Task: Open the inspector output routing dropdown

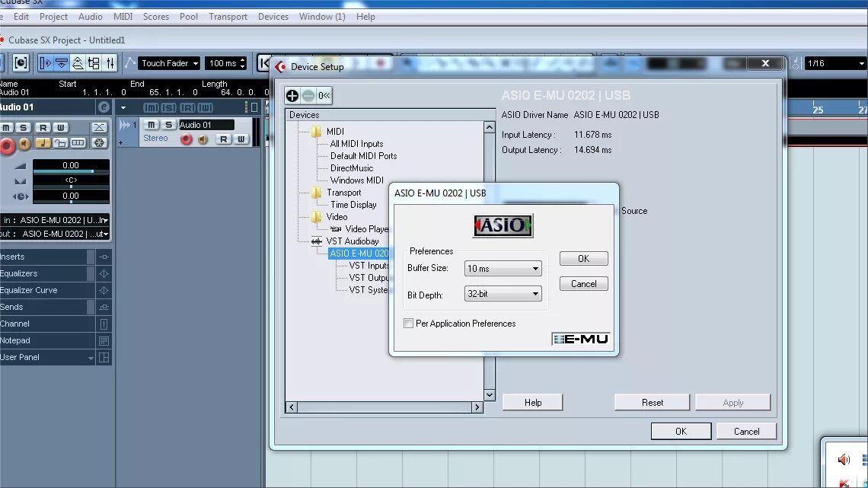Action: 55,234
